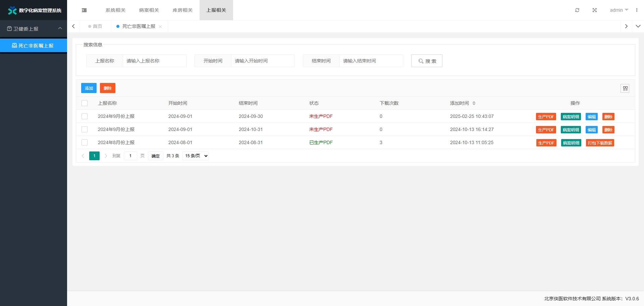Image resolution: width=644 pixels, height=306 pixels.
Task: Open the admin user dropdown
Action: pos(619,10)
